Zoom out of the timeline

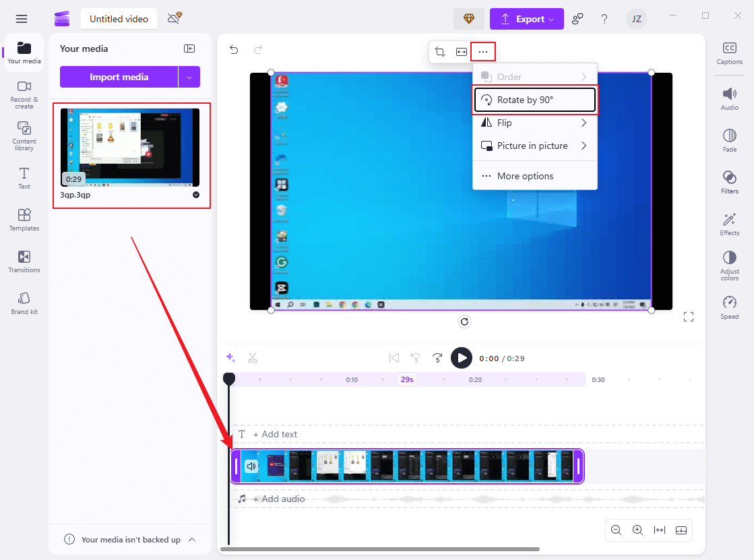pos(616,530)
